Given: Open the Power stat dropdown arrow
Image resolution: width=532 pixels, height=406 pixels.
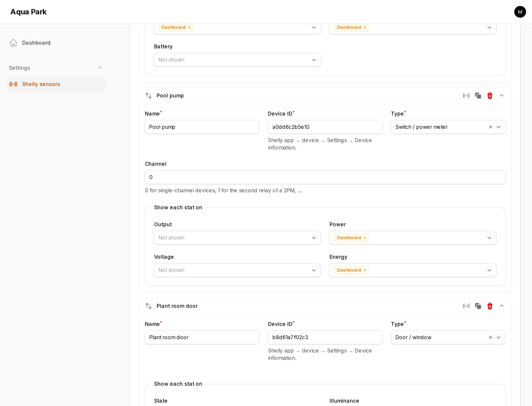Looking at the screenshot, I should pyautogui.click(x=489, y=238).
